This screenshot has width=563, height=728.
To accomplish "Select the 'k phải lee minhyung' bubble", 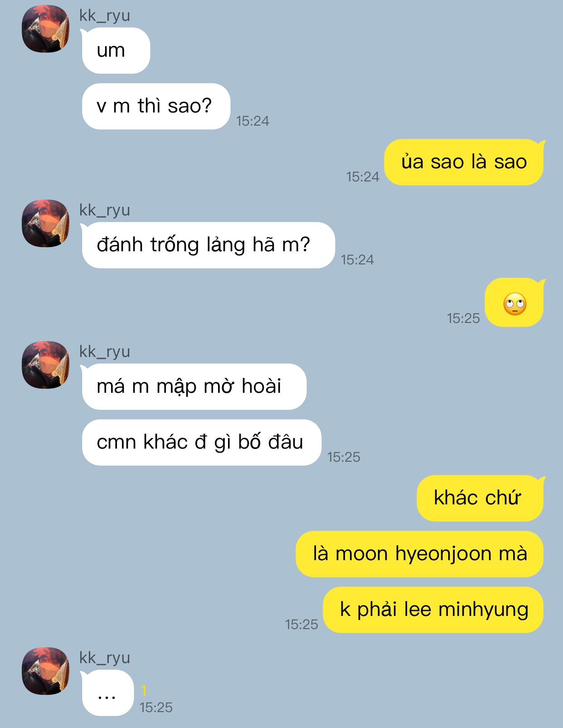I will [x=433, y=610].
